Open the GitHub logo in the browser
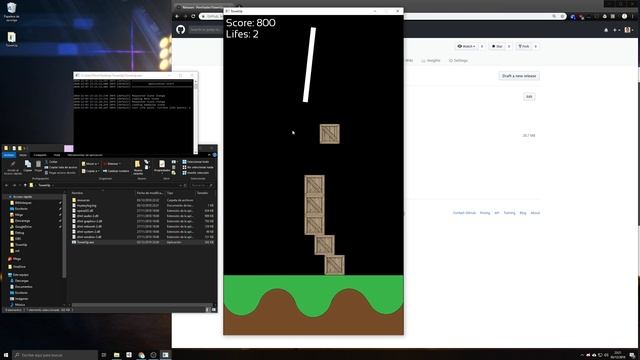Image resolution: width=640 pixels, height=360 pixels. [180, 29]
